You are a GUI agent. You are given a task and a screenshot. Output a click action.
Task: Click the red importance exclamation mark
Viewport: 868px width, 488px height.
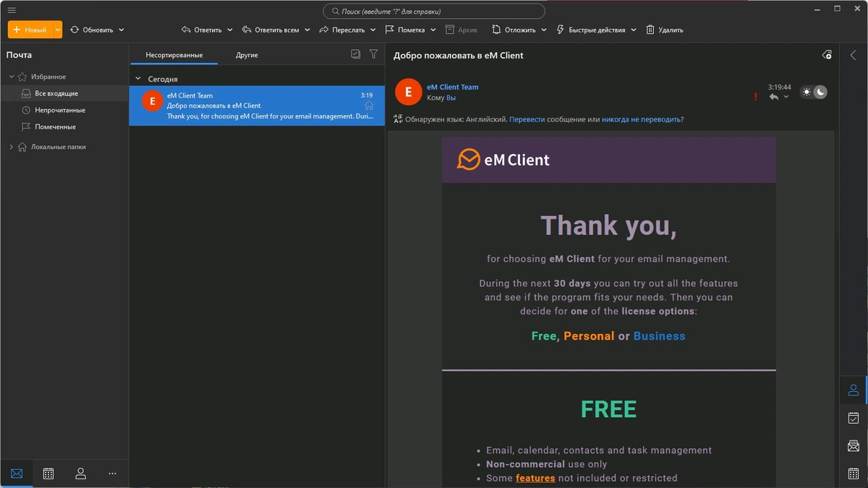coord(756,97)
